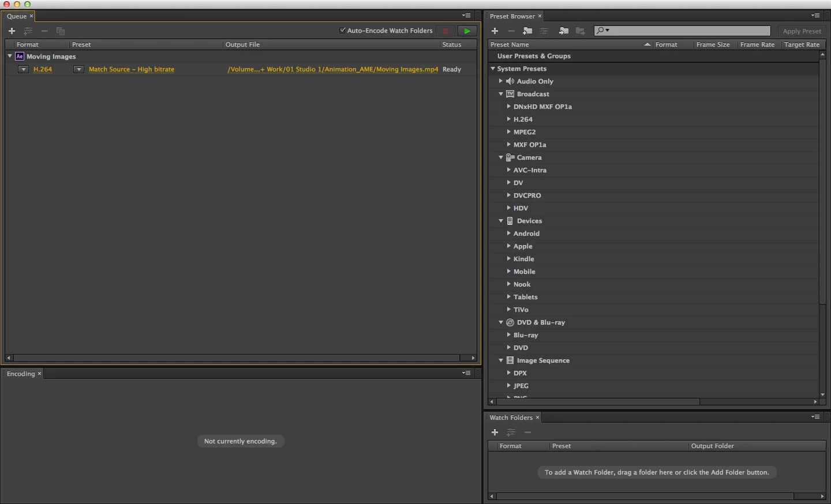Click the camera icon for the Camera group
The image size is (831, 504).
pos(510,157)
